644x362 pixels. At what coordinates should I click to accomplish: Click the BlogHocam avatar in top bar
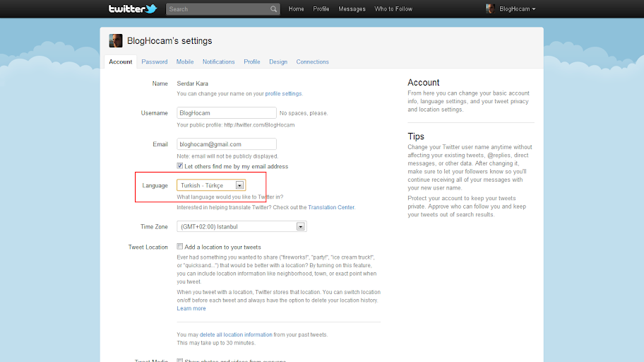point(490,8)
